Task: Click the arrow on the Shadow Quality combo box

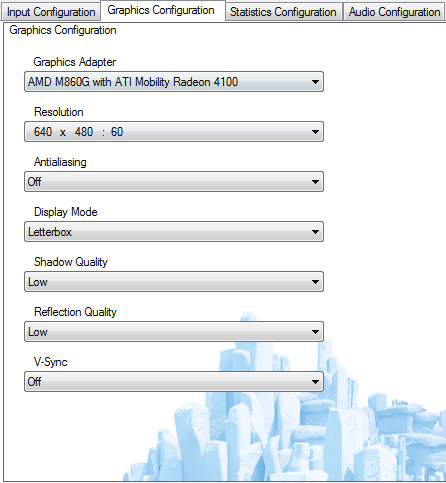Action: [315, 282]
